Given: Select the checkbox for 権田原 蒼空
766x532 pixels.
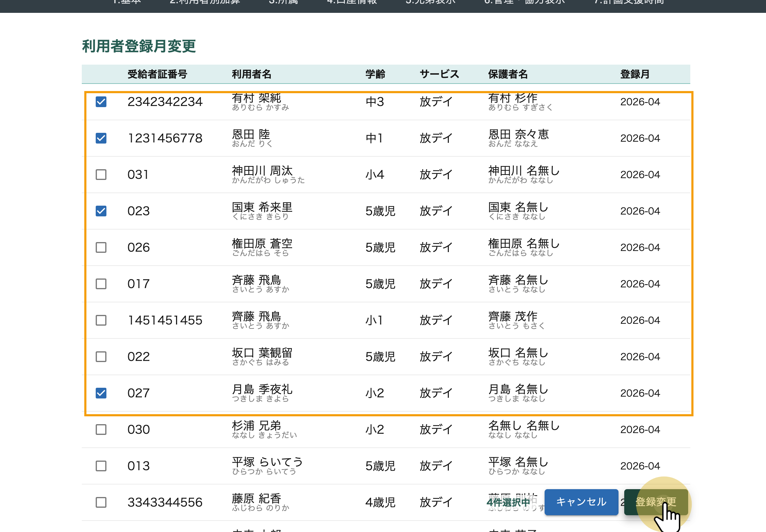Looking at the screenshot, I should point(101,247).
